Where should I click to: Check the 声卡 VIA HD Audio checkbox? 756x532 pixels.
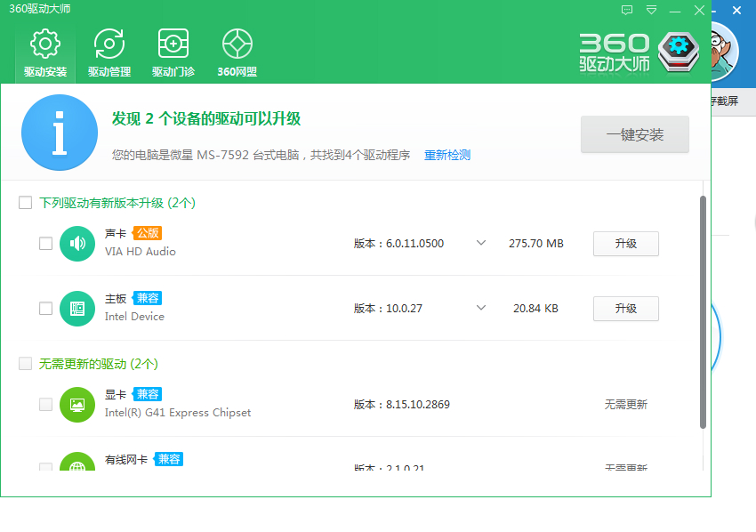coord(46,244)
